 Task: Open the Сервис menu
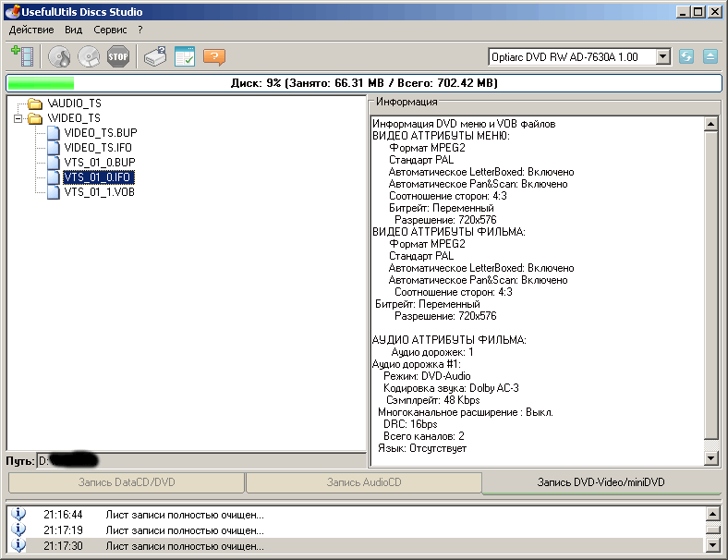[x=110, y=30]
